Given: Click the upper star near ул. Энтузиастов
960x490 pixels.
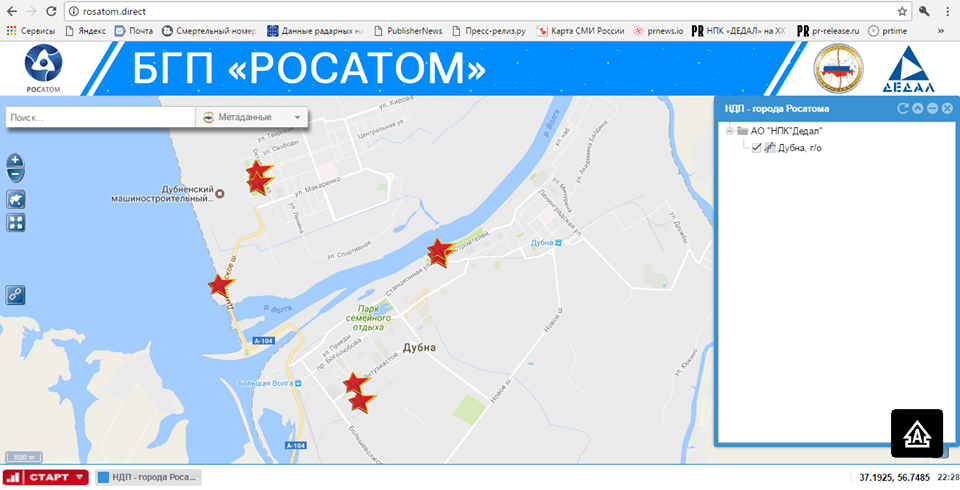Looking at the screenshot, I should (355, 383).
